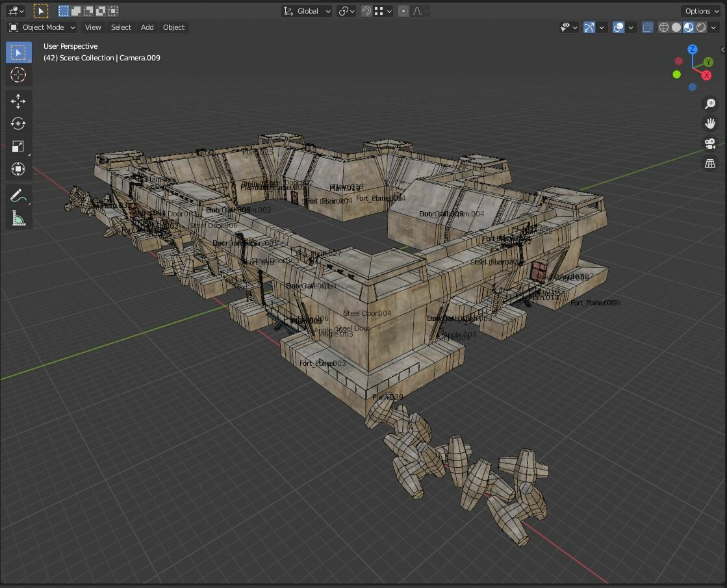Open the Object menu

(173, 27)
